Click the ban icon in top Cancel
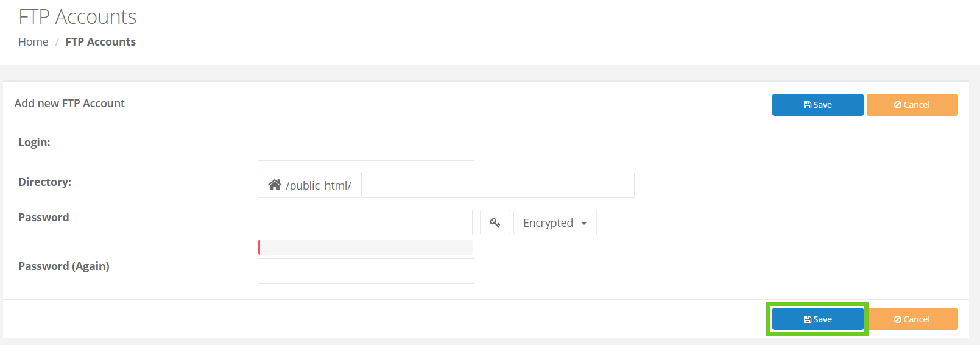Screen dimensions: 980x345 pos(898,105)
